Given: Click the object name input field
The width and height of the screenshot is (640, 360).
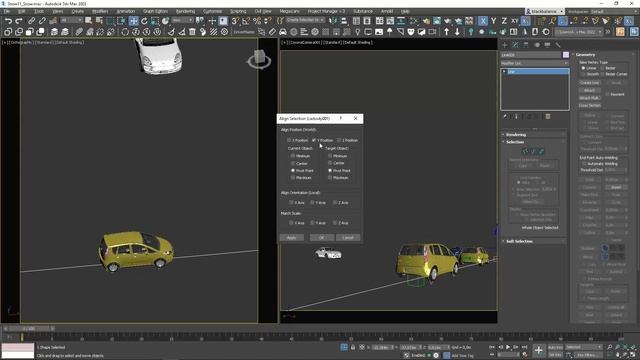Looking at the screenshot, I should (531, 55).
